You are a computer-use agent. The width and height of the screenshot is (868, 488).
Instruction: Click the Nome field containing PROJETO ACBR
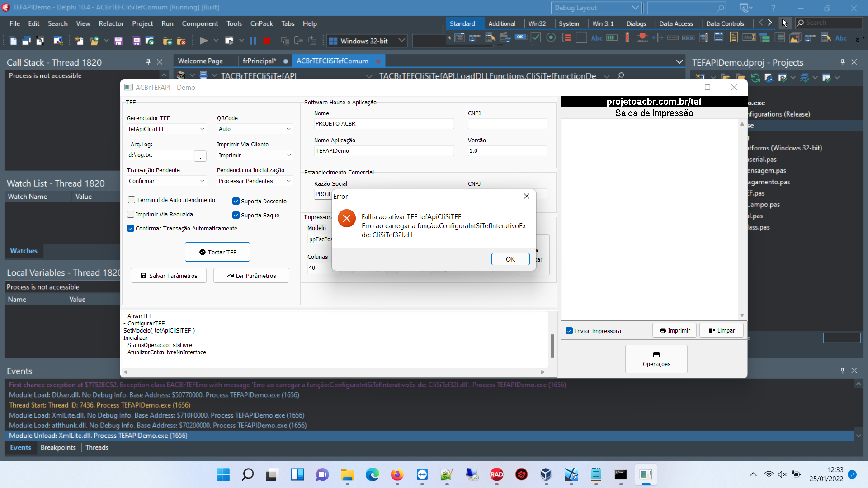tap(384, 123)
